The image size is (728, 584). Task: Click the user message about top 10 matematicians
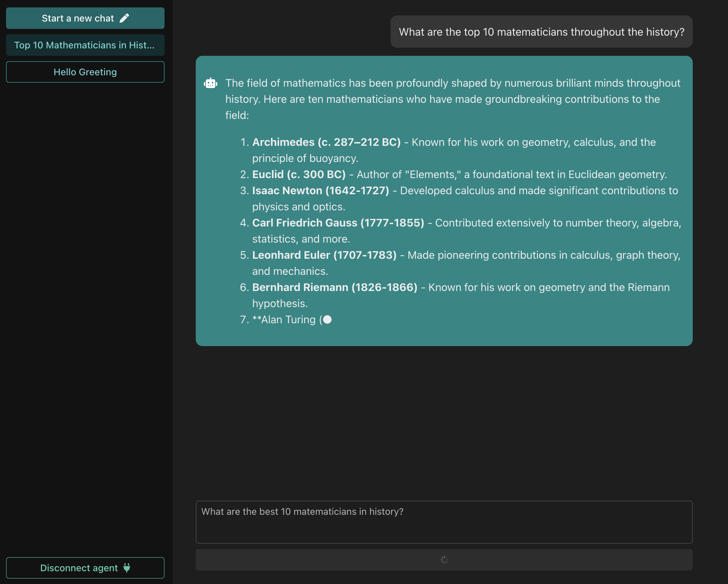pyautogui.click(x=541, y=32)
